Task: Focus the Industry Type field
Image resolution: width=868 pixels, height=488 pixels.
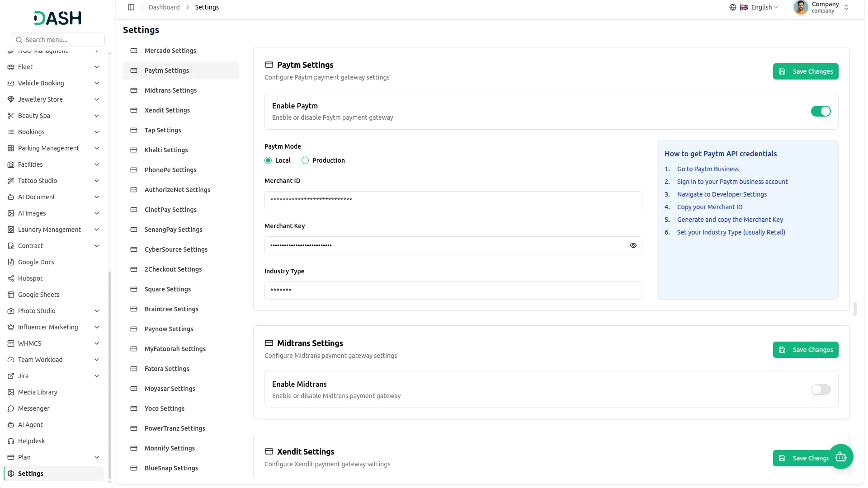Action: click(453, 291)
